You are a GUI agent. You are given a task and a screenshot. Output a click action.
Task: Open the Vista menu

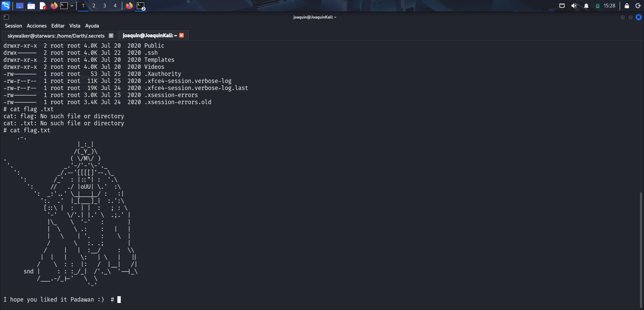coord(75,26)
